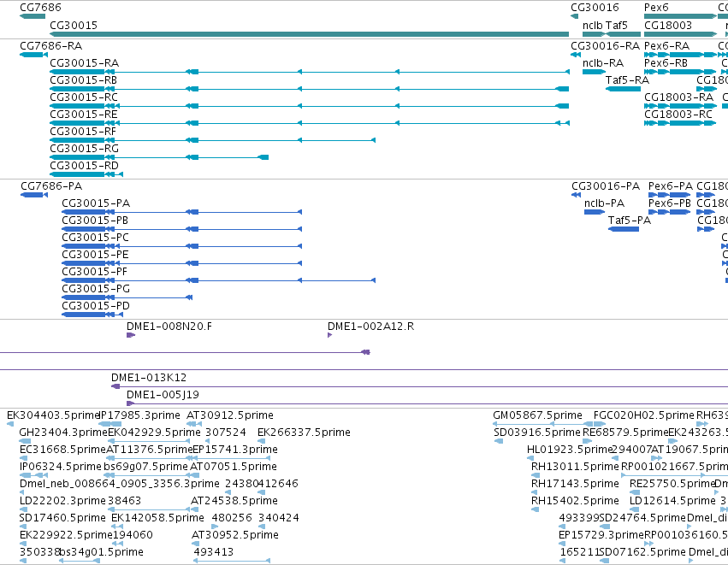
Task: Select EST bs34g01.5prime
Action: pyautogui.click(x=101, y=553)
